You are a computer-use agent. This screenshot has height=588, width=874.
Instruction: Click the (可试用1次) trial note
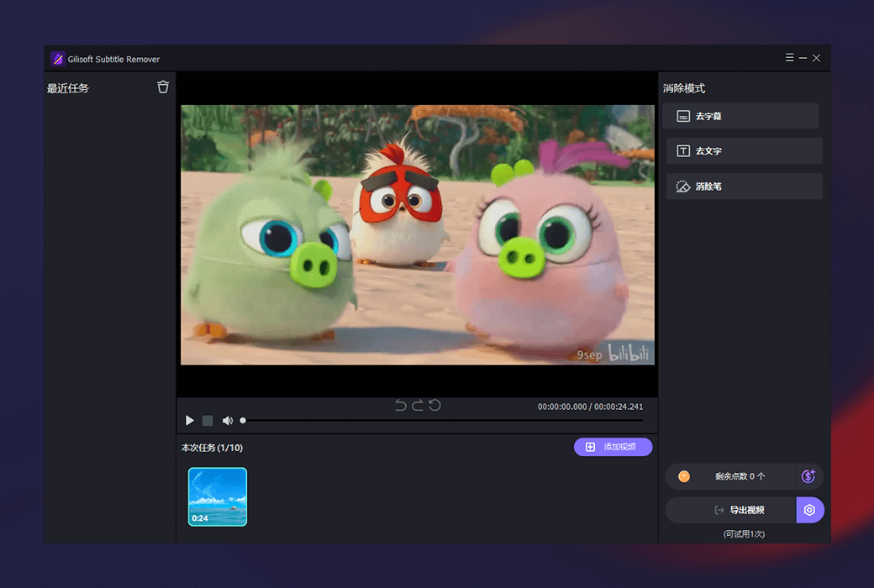pos(744,534)
